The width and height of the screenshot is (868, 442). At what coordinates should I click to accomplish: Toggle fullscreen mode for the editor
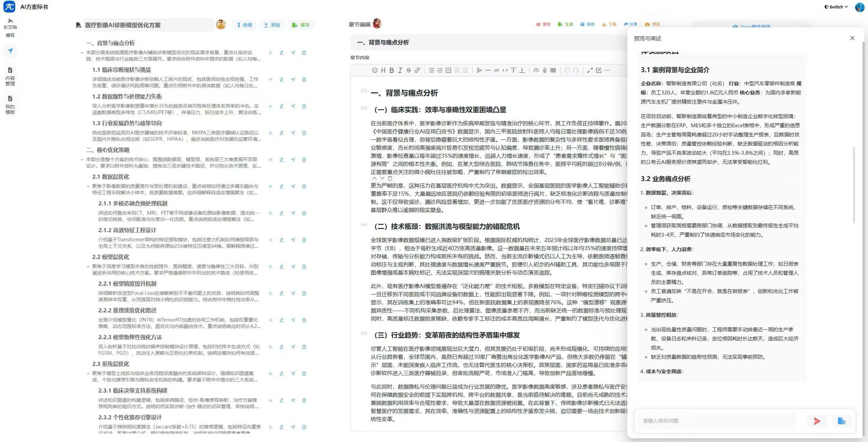590,70
